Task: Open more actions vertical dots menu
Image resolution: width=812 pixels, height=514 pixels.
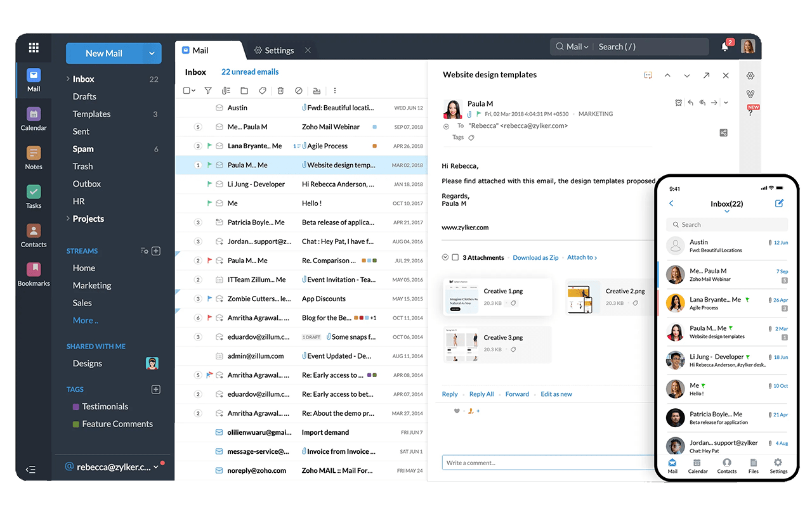Action: coord(335,91)
